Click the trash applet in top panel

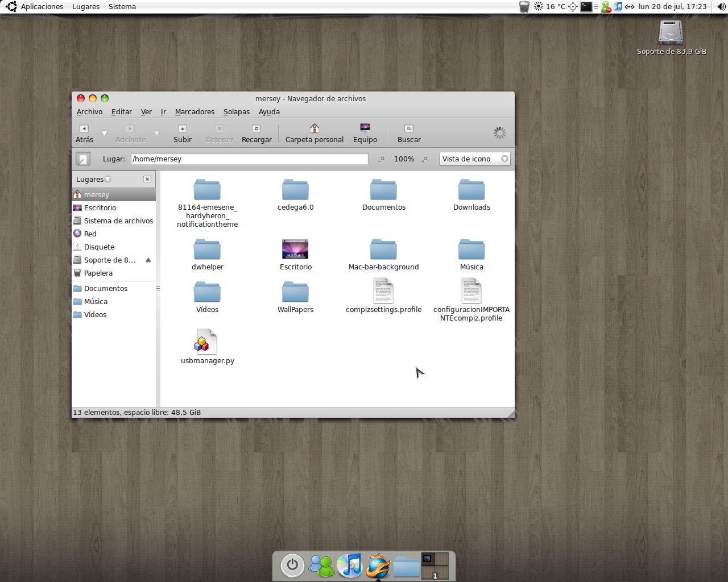click(x=524, y=7)
